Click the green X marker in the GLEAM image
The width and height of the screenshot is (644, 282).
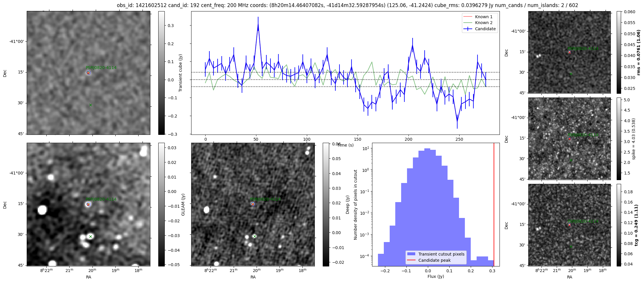90,236
